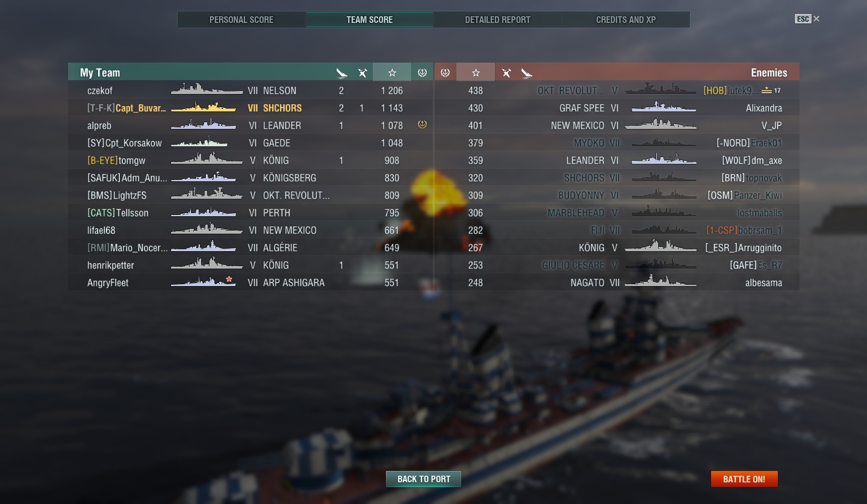867x504 pixels.
Task: Select Alixandra's Graf Spee enemy row
Action: point(617,108)
